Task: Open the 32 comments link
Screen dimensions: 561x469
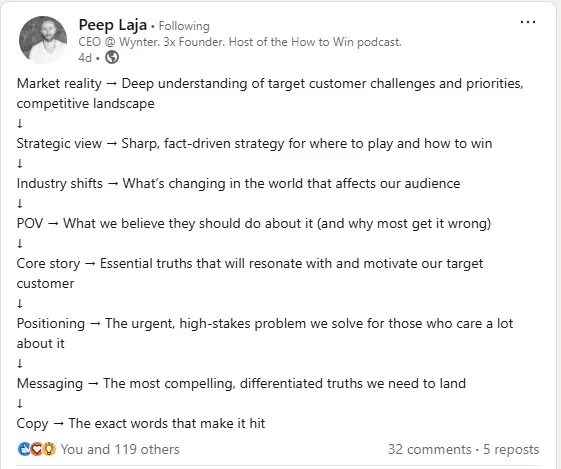Action: pyautogui.click(x=430, y=449)
